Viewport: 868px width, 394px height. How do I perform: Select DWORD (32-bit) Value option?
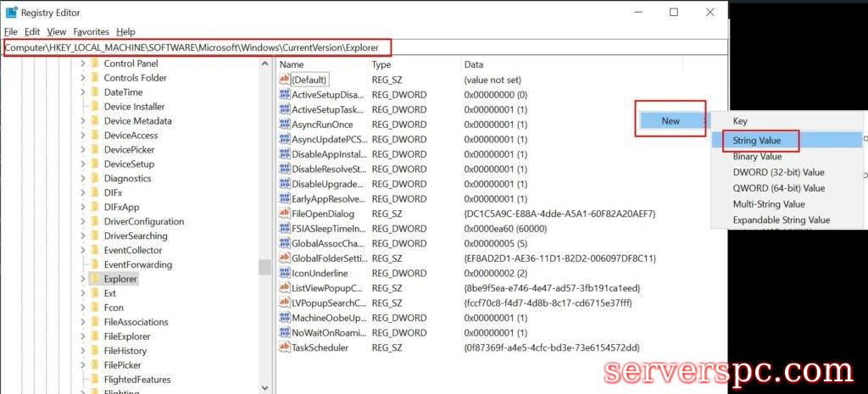click(x=778, y=172)
